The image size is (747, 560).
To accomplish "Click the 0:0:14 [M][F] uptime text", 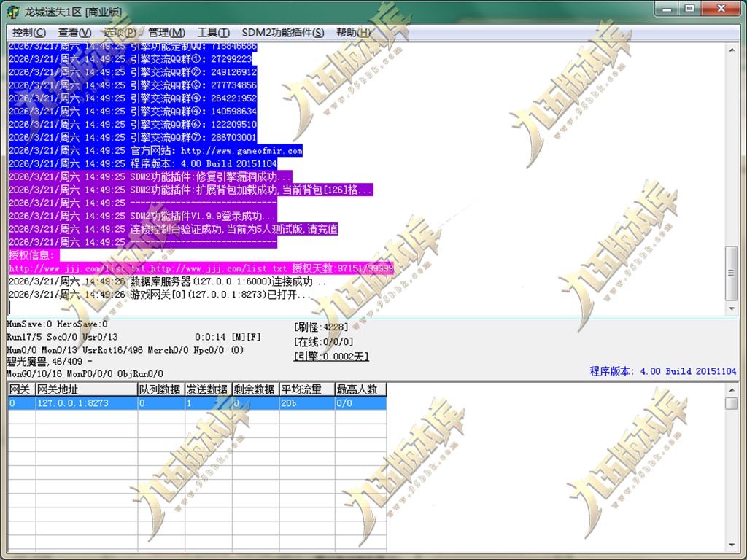I will 228,337.
